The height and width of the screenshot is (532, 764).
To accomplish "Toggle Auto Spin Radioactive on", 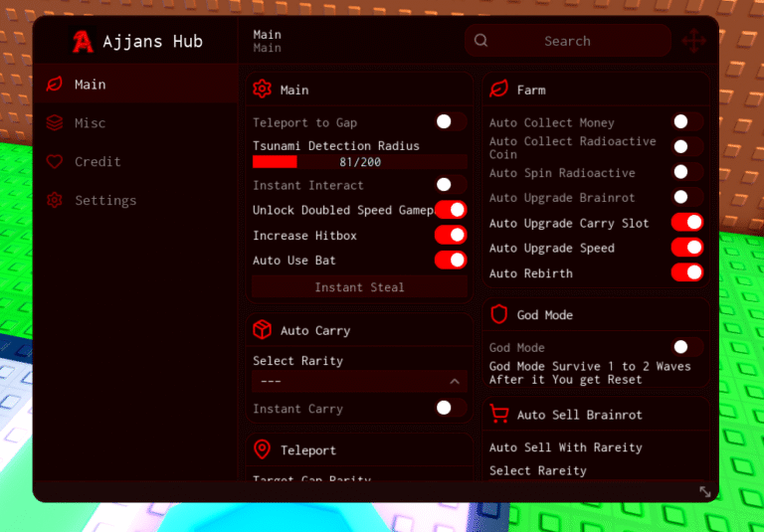I will [x=687, y=172].
